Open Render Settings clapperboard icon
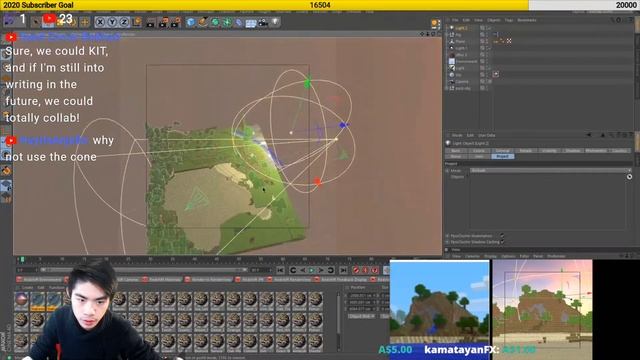This screenshot has height=360, width=640. coord(176,22)
